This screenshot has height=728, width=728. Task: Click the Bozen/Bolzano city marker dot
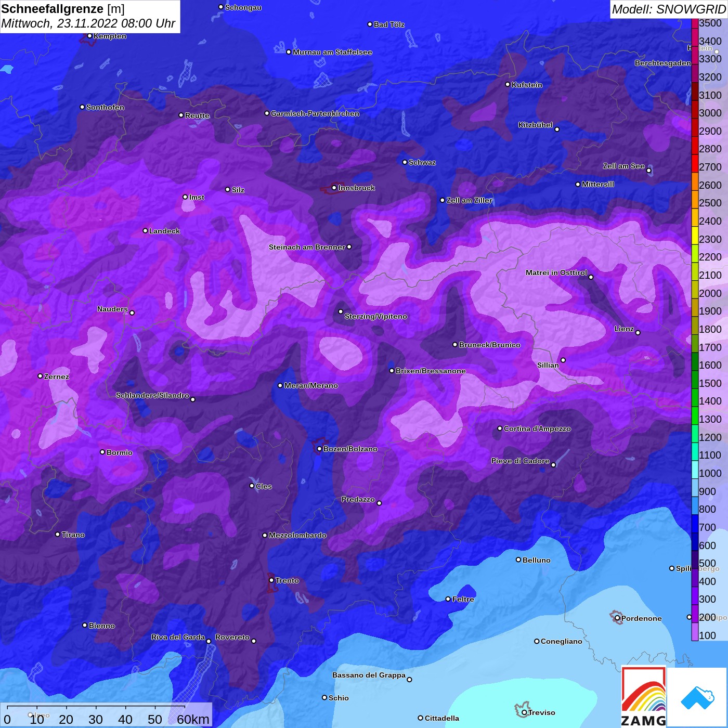click(319, 449)
